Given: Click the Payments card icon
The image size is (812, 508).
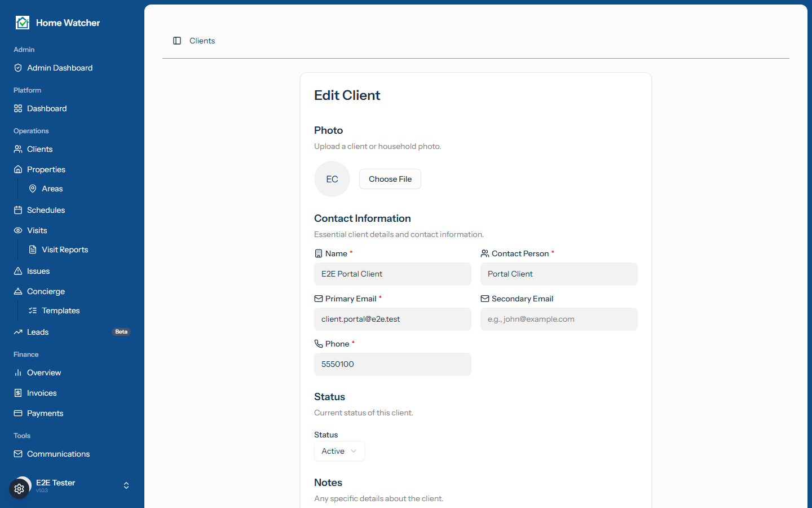Looking at the screenshot, I should 18,413.
